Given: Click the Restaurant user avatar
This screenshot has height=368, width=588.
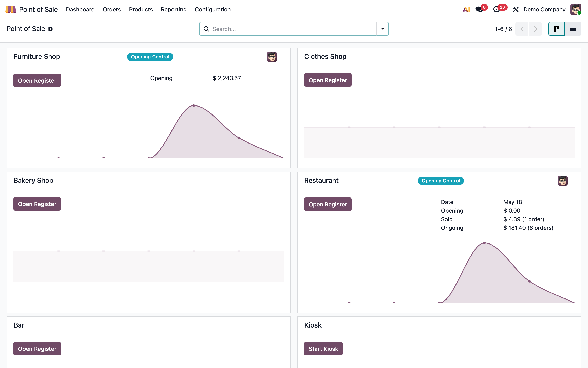Looking at the screenshot, I should (x=562, y=181).
